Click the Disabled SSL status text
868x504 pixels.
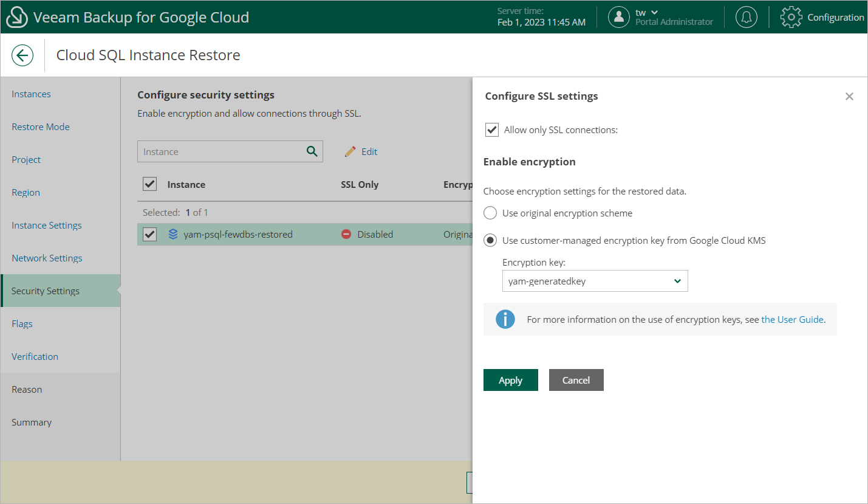tap(375, 234)
